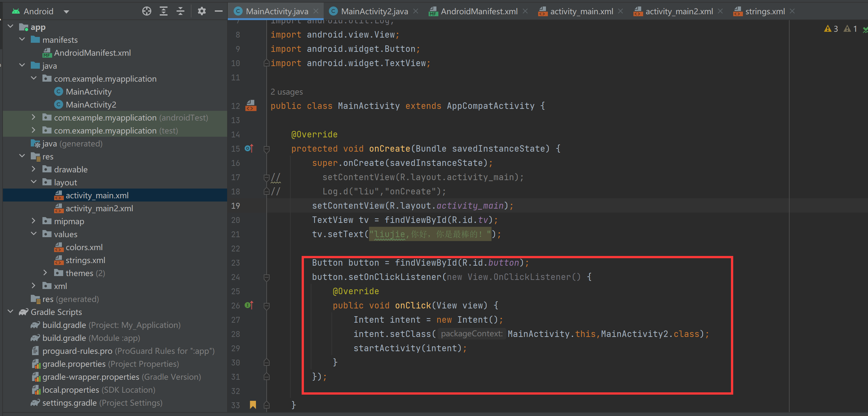The width and height of the screenshot is (868, 416).
Task: Collapse the Gradle Scripts node
Action: tap(10, 312)
